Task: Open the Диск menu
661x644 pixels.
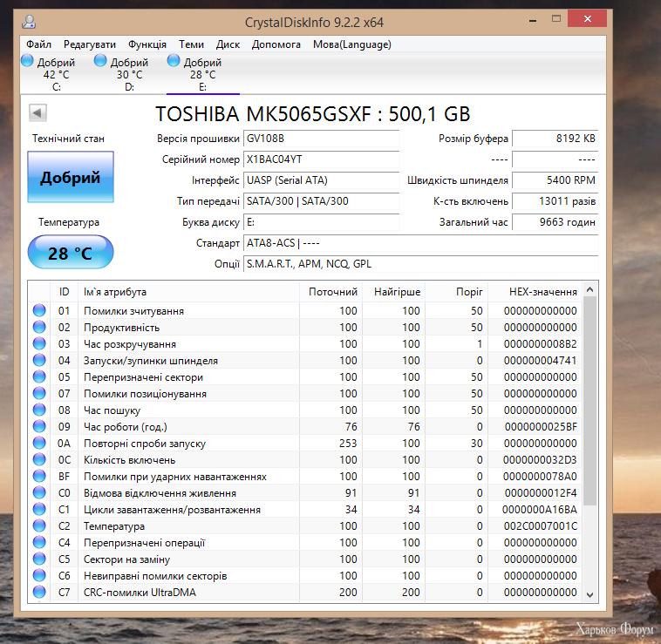Action: click(x=228, y=44)
